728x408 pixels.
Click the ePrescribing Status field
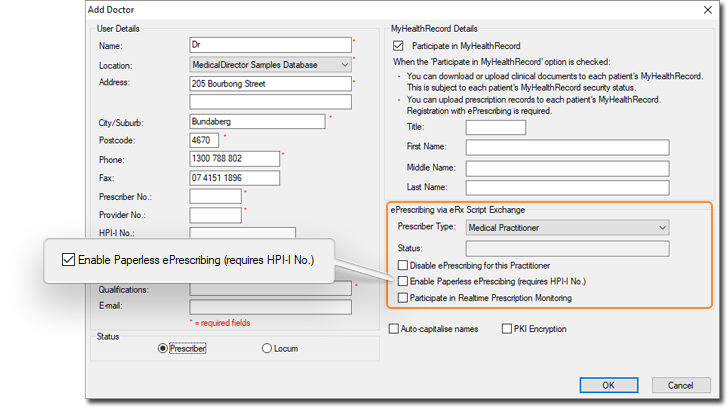567,248
